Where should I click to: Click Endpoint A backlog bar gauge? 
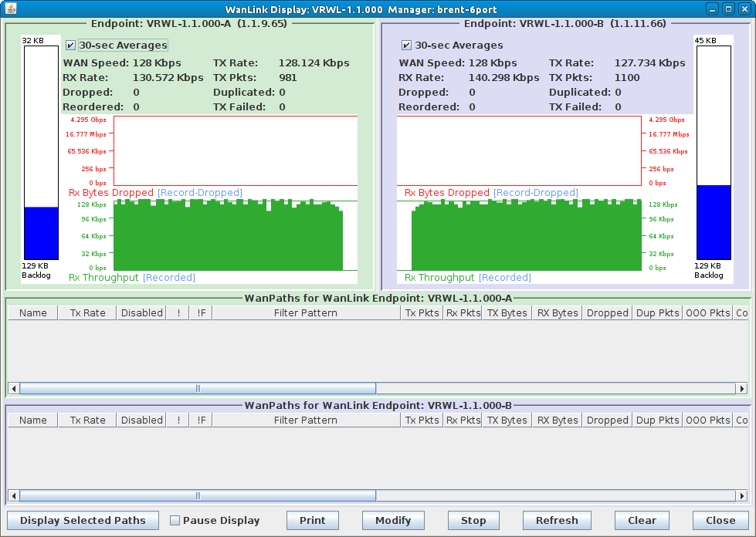tap(42, 153)
